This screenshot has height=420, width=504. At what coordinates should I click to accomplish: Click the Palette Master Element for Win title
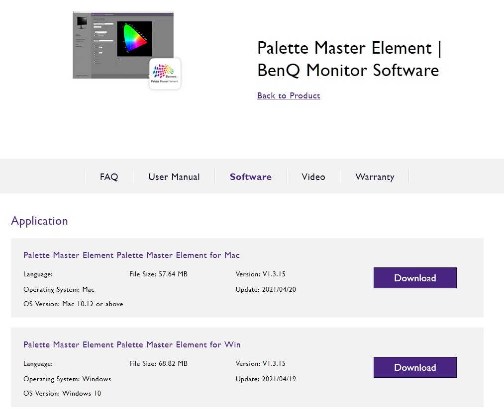tap(132, 344)
